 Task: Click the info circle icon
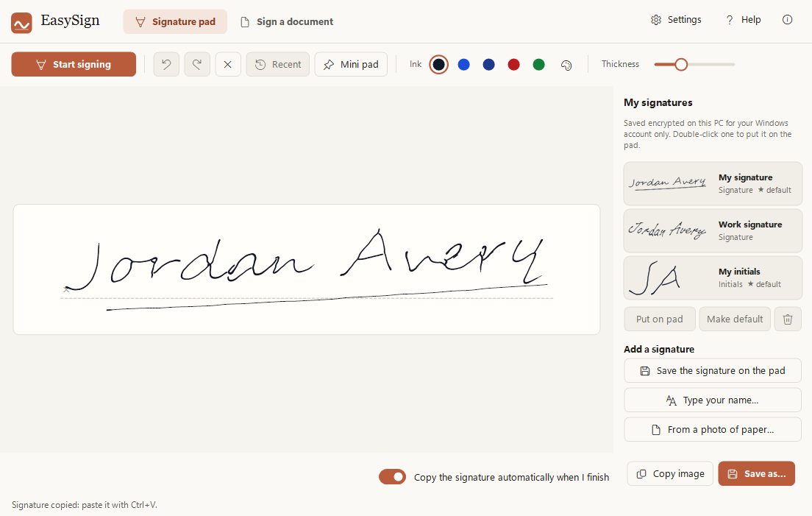coord(787,20)
